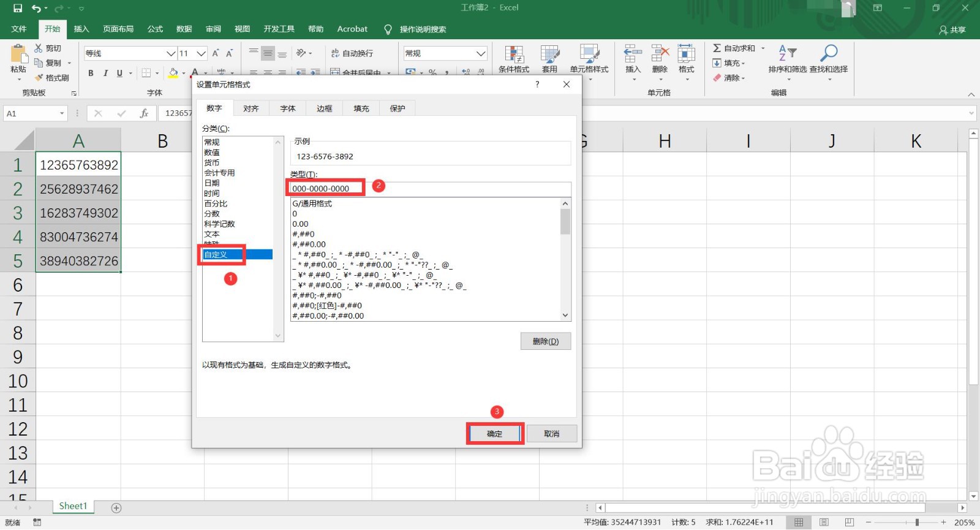This screenshot has width=980, height=530.
Task: Switch to Page Layout view icon
Action: (824, 522)
